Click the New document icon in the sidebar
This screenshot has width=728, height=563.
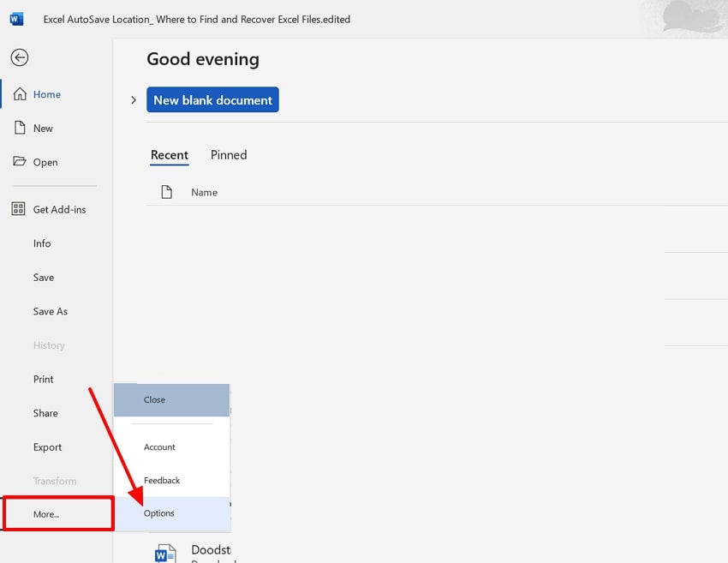19,128
